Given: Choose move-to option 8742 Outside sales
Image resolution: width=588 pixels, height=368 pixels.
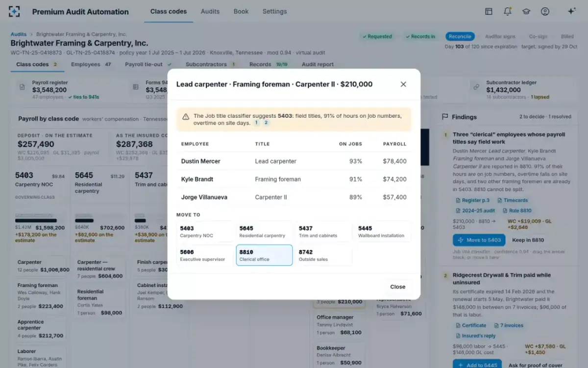Looking at the screenshot, I should coord(323,255).
